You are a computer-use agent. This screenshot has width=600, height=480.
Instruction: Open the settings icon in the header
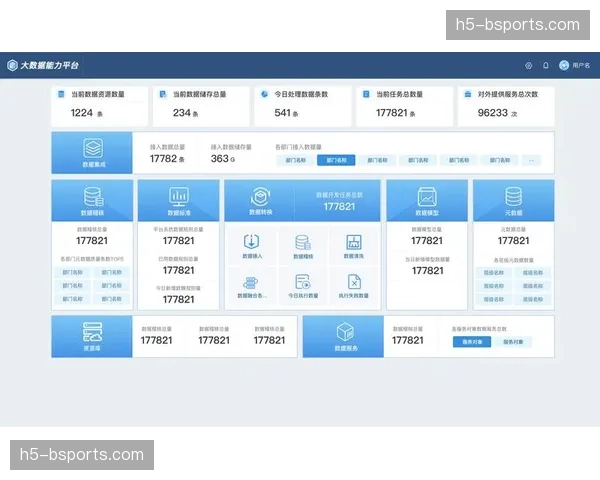(x=529, y=65)
